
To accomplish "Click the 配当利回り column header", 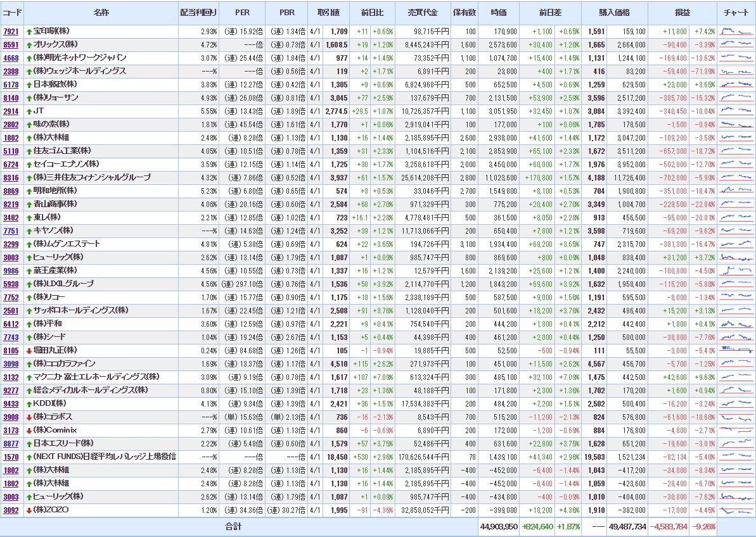I will pos(198,12).
